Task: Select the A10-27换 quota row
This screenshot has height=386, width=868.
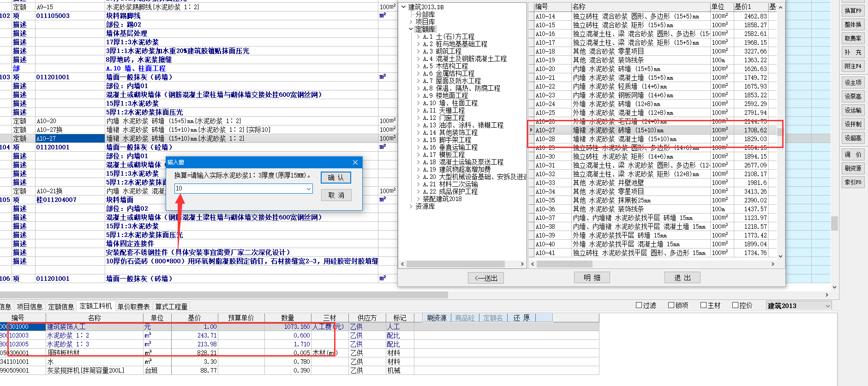Action: click(x=198, y=130)
